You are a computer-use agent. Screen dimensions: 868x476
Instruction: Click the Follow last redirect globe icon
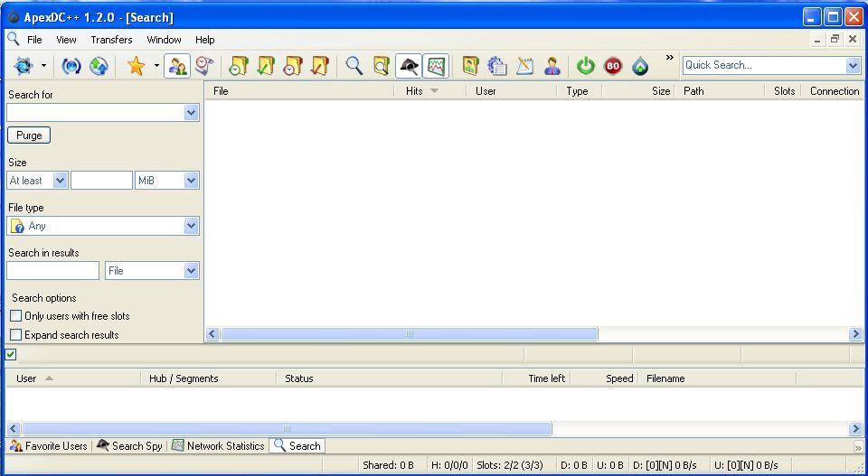(99, 66)
